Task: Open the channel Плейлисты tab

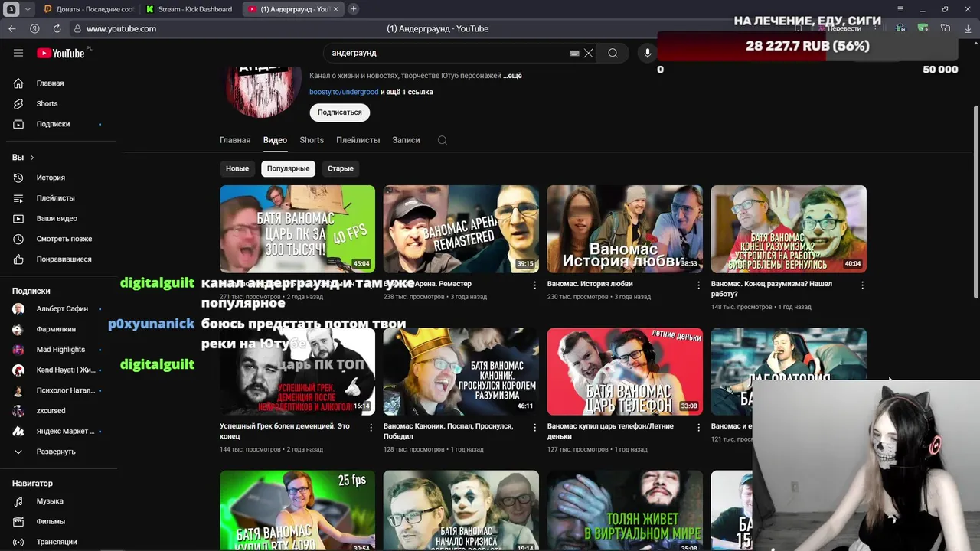Action: [358, 140]
